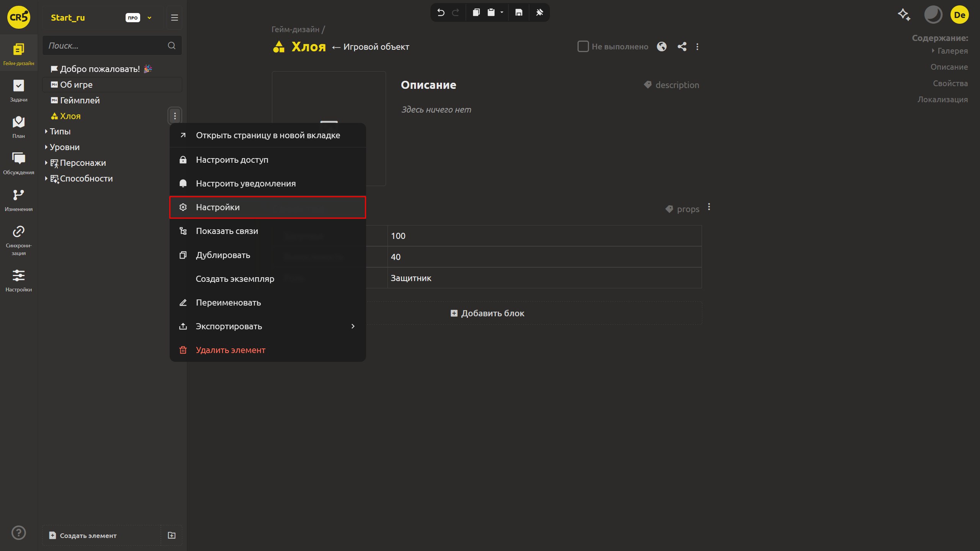Click the redo arrow in top toolbar

pos(455,13)
